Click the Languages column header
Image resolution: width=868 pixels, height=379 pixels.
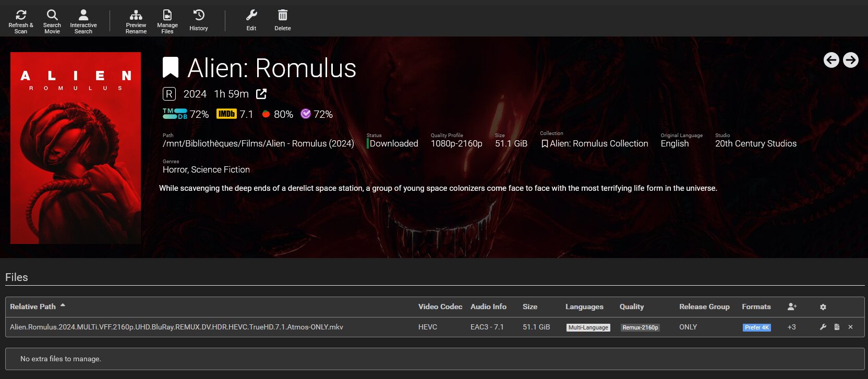click(x=584, y=307)
